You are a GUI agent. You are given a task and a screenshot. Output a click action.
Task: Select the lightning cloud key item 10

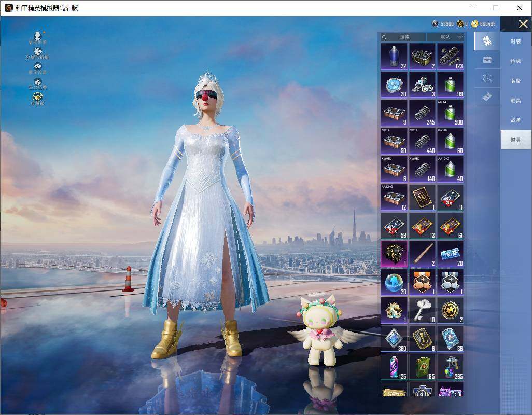coord(422,311)
